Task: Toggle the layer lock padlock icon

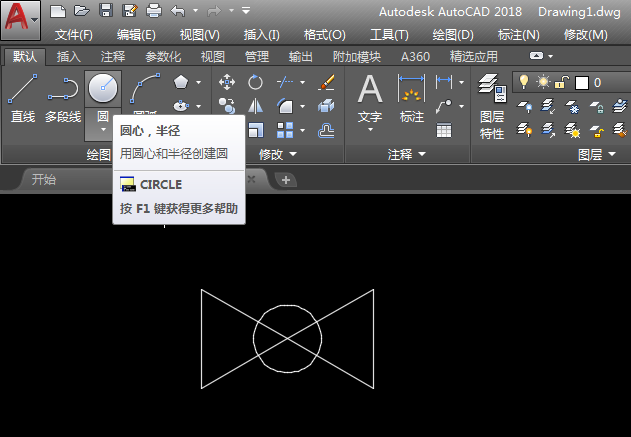Action: [x=559, y=82]
